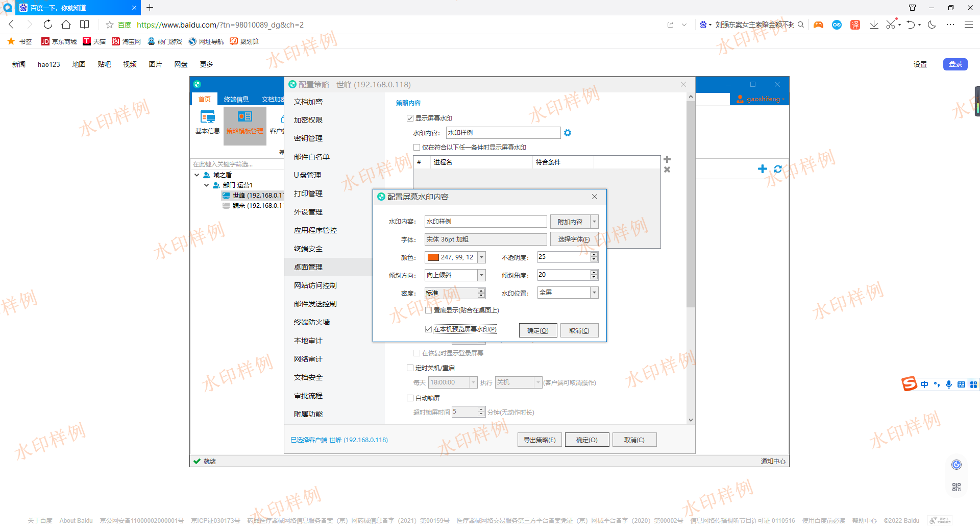Increase 不透明度 value with spinner
This screenshot has width=980, height=531.
pos(594,255)
